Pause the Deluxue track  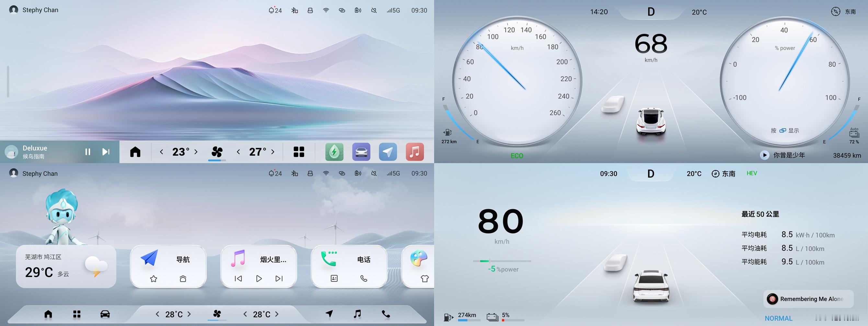(x=87, y=152)
